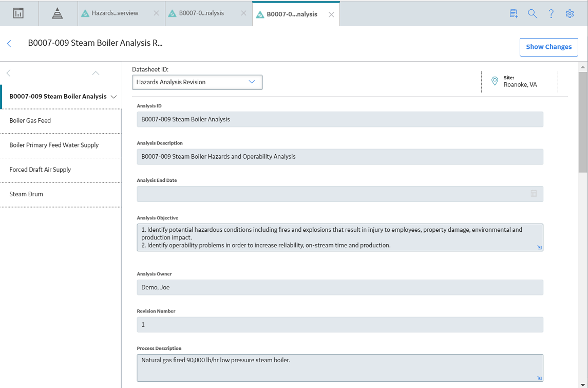Image resolution: width=588 pixels, height=388 pixels.
Task: Expand the Process Description text box corner
Action: coord(539,378)
